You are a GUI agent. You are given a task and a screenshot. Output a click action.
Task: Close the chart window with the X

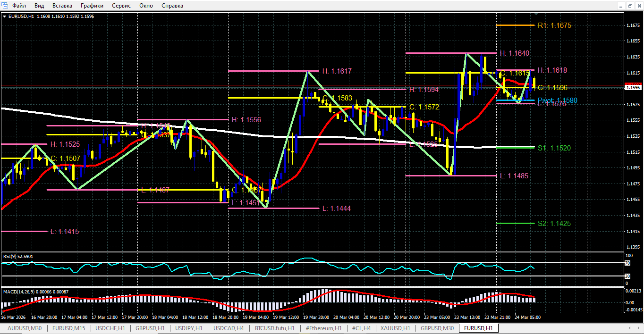(x=638, y=5)
